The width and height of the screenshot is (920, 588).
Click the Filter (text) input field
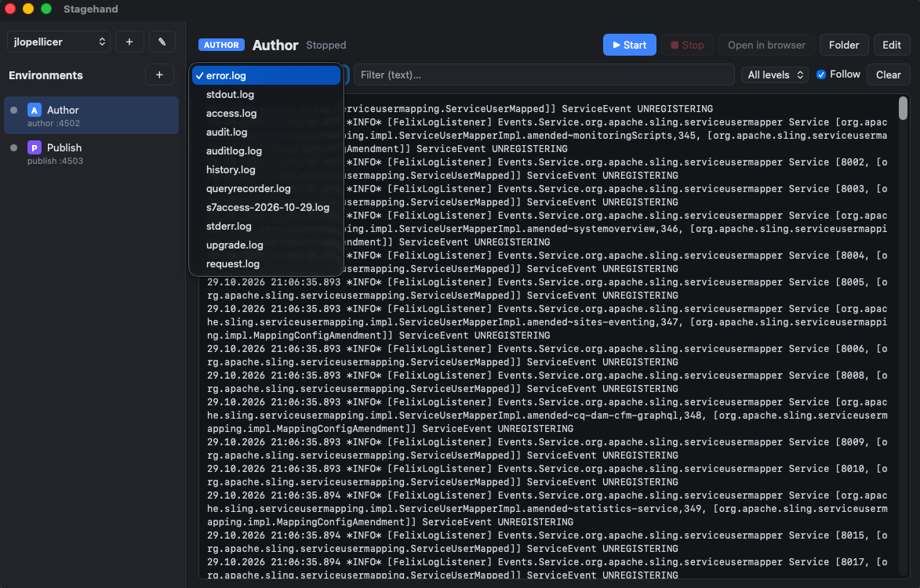pos(544,75)
